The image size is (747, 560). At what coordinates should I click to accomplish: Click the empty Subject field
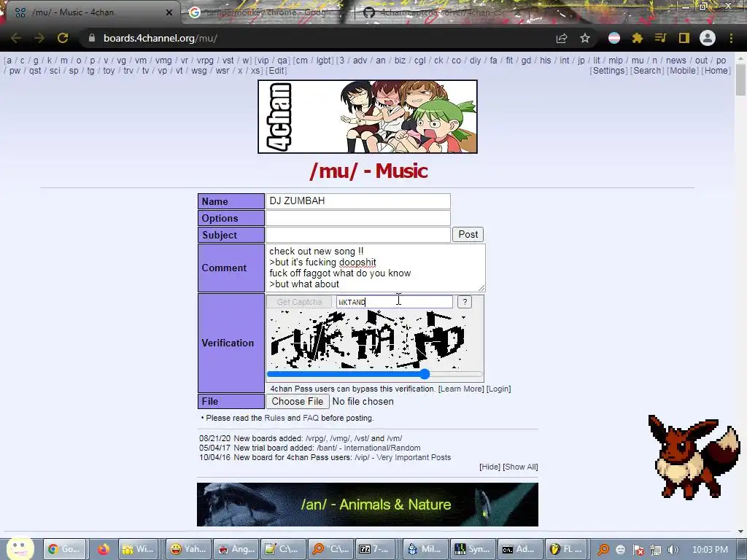click(357, 234)
